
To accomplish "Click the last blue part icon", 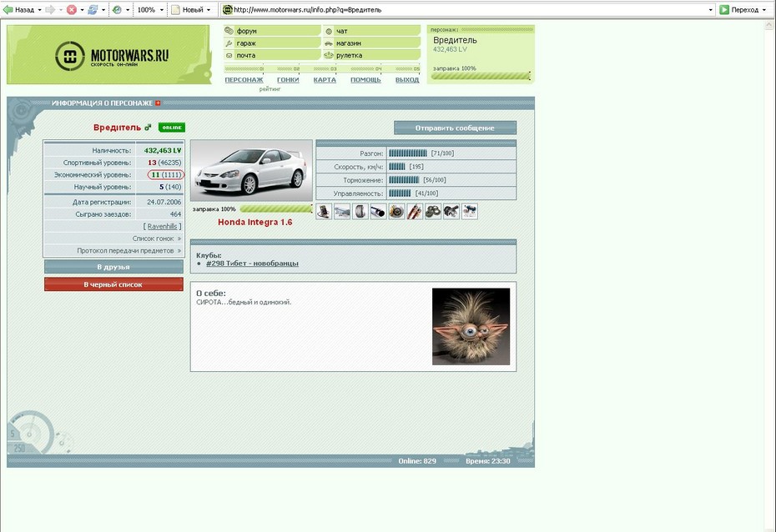I will click(470, 212).
